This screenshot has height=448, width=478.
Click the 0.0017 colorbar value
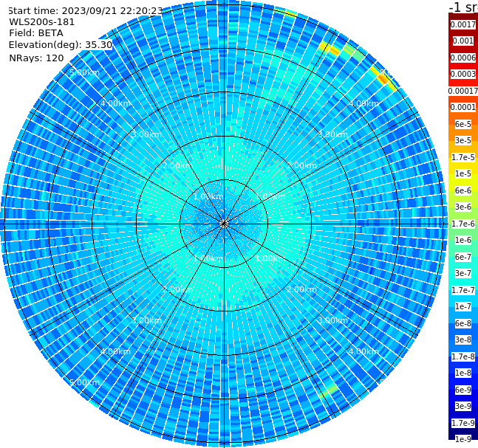point(463,24)
